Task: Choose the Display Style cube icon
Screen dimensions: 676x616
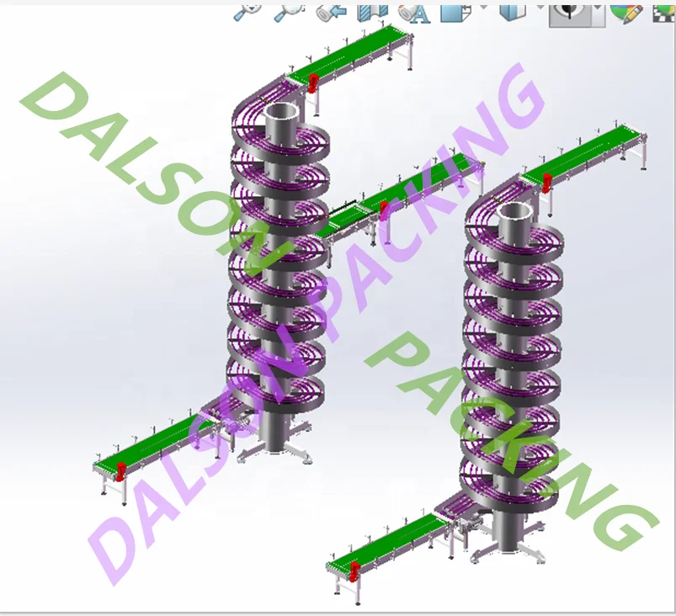Action: point(513,13)
